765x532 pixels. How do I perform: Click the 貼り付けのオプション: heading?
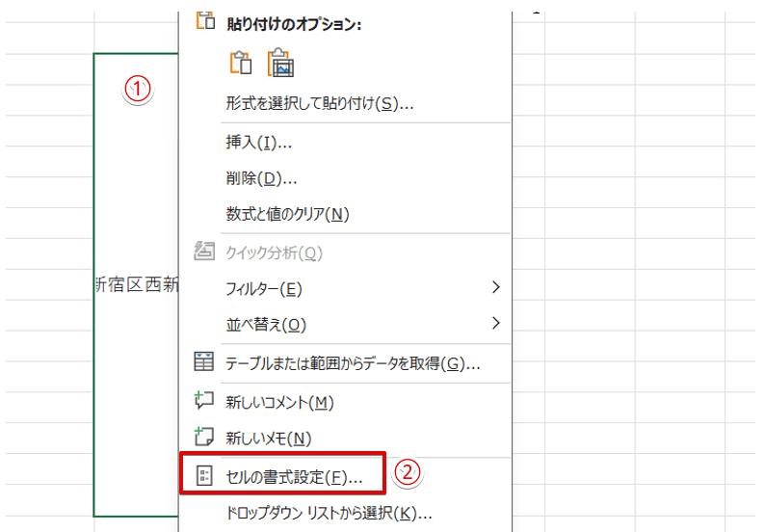[x=294, y=24]
